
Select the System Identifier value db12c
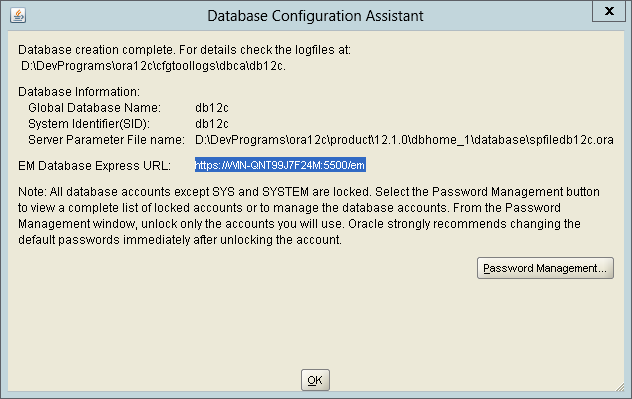click(x=212, y=124)
